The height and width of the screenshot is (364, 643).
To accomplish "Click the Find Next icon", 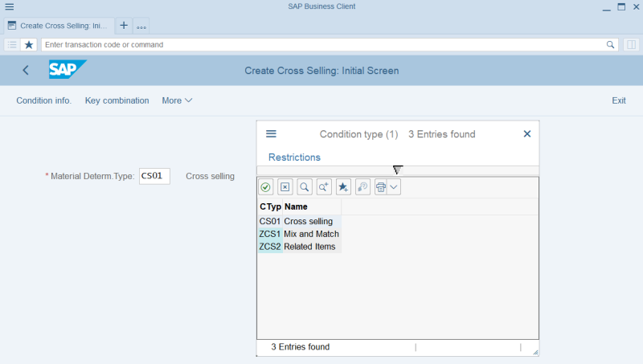I will 324,187.
